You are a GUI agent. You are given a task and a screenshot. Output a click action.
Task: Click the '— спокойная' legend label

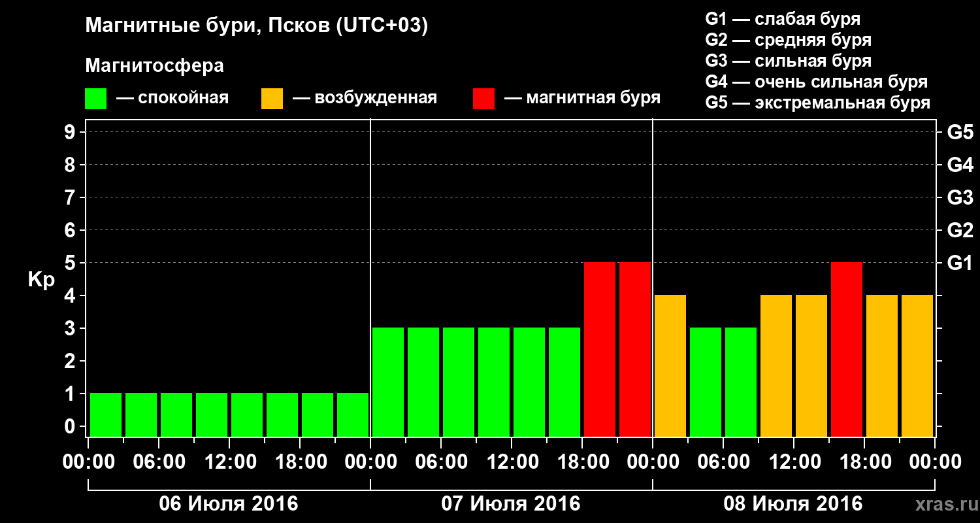172,98
